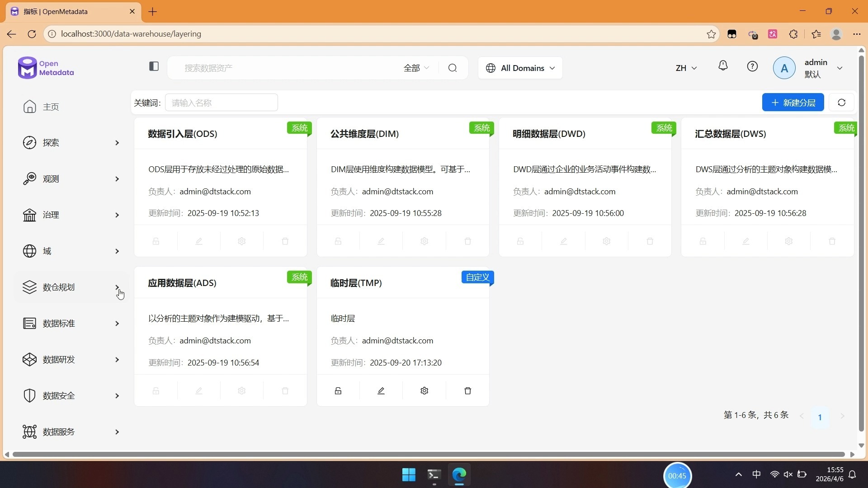Viewport: 868px width, 488px height.
Task: Click the settings gear on the 应用数据层(ADS) card
Action: (242, 391)
